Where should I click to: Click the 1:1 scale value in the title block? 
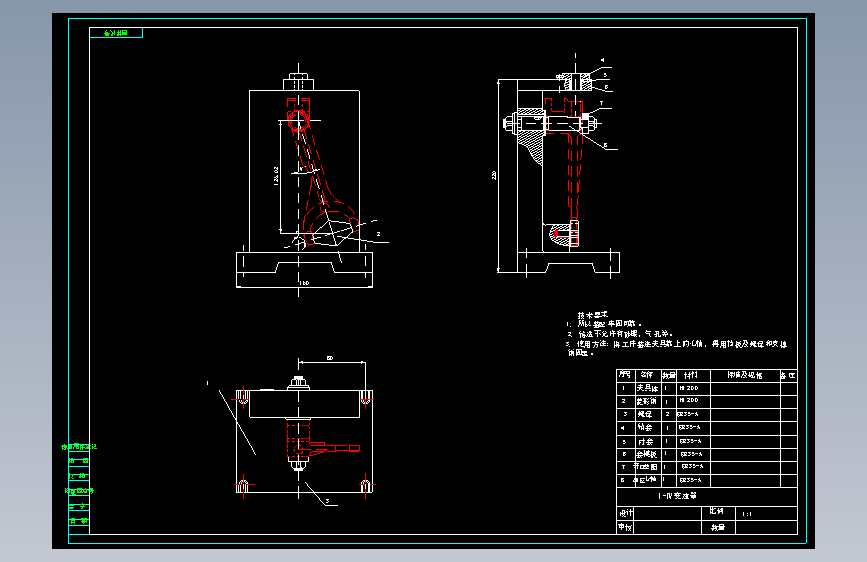click(x=747, y=514)
